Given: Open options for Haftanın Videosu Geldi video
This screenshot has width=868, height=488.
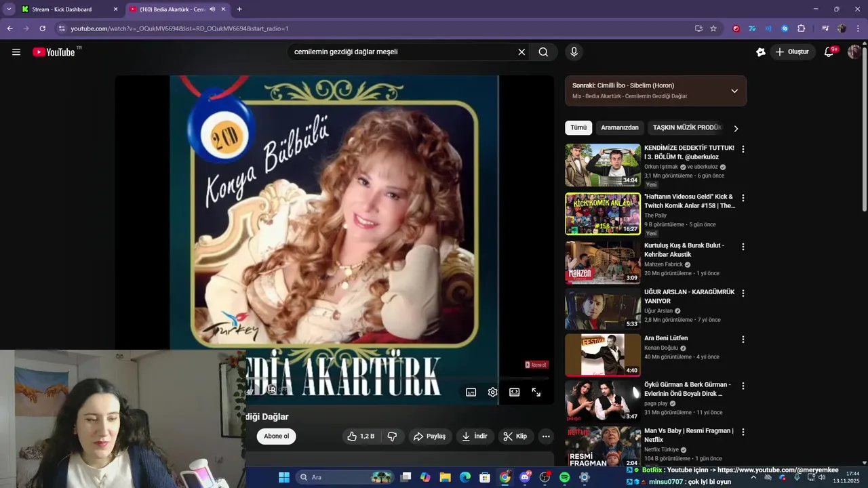Looking at the screenshot, I should (x=743, y=198).
